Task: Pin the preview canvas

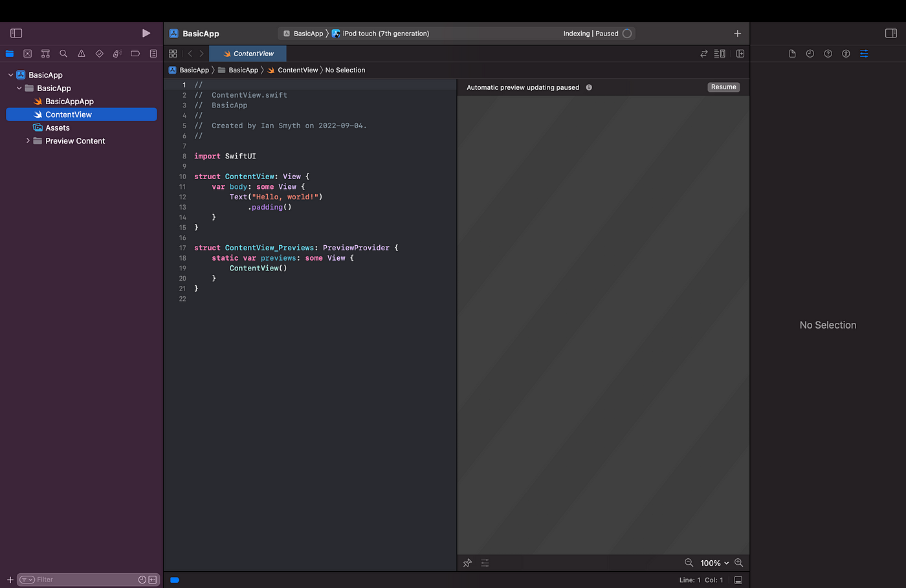Action: click(467, 563)
